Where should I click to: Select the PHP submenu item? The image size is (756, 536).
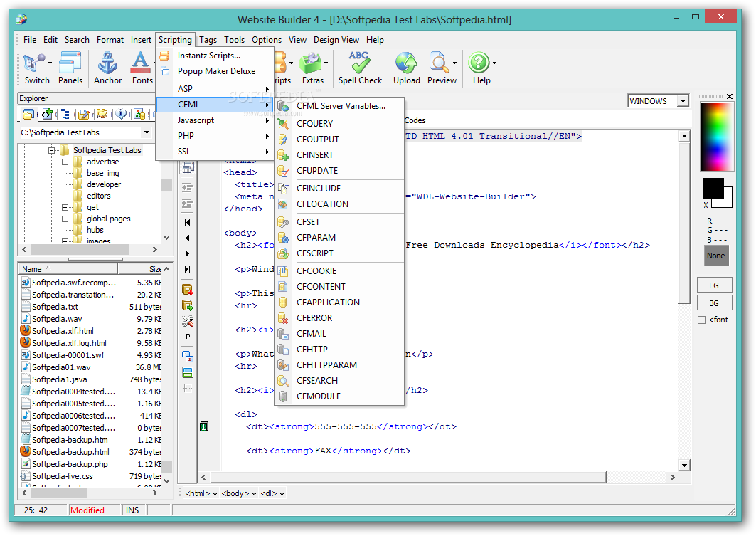pos(215,136)
